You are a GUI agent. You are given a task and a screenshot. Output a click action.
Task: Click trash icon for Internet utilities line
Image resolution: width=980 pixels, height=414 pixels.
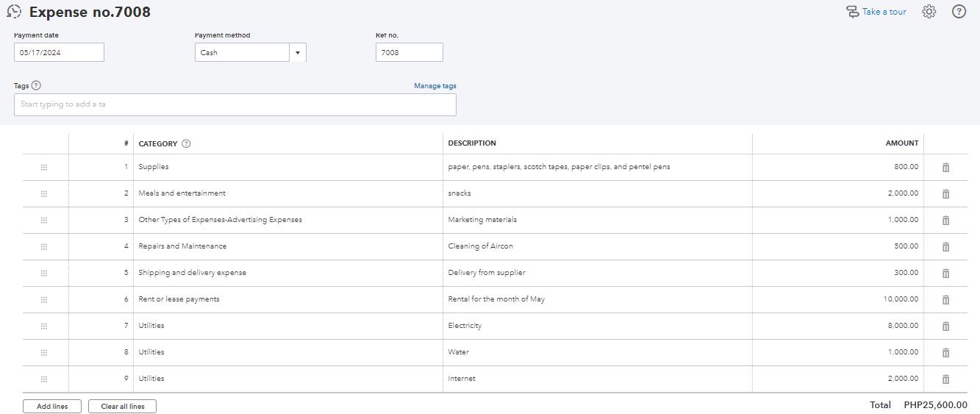[x=945, y=379]
